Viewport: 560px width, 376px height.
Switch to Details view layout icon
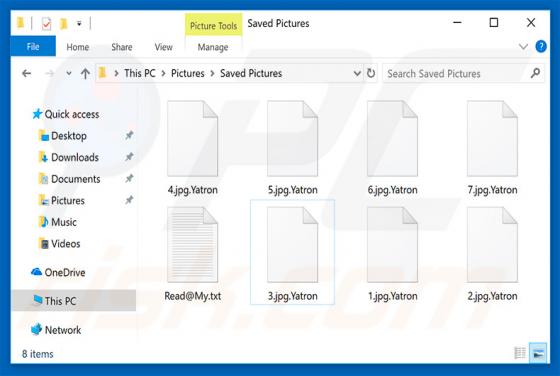tap(520, 353)
